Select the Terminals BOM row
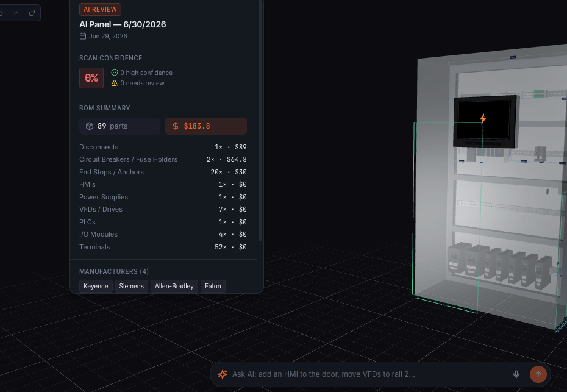567x392 pixels. coord(163,247)
